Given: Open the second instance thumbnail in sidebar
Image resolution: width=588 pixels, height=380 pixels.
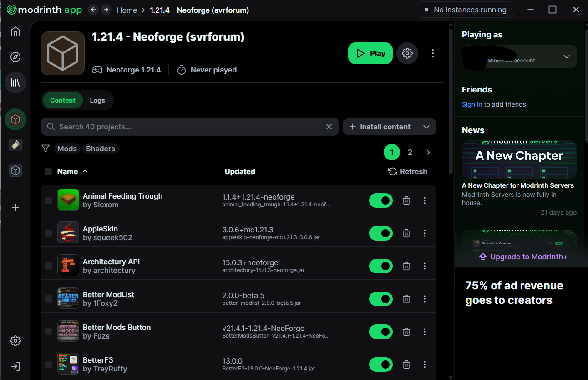Looking at the screenshot, I should pos(15,145).
